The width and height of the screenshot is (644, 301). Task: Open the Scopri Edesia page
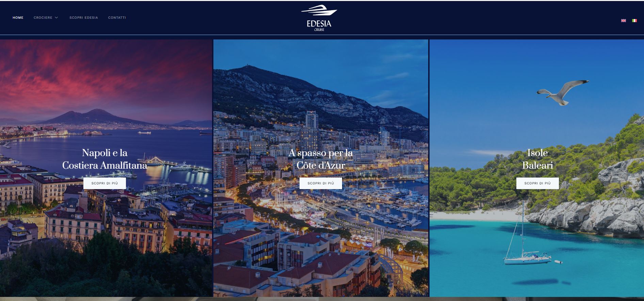tap(83, 18)
